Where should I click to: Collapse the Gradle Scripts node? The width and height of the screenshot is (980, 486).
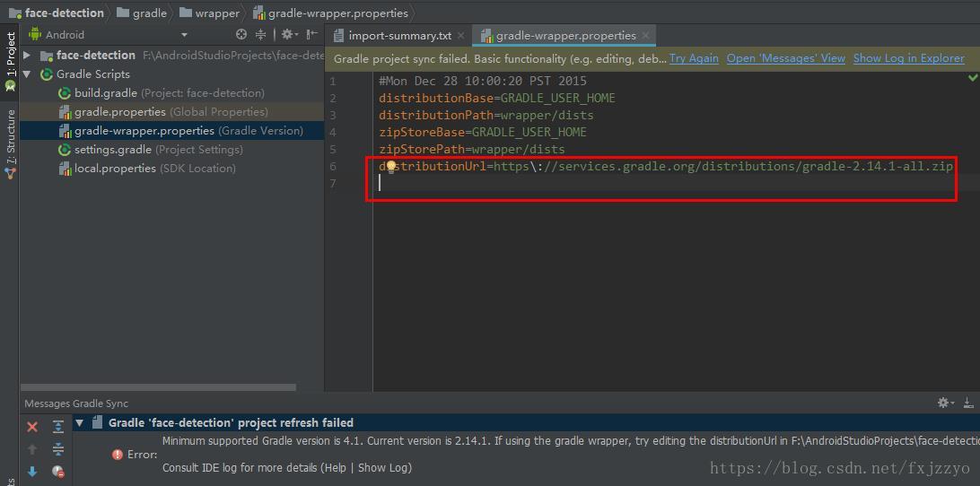tap(27, 74)
